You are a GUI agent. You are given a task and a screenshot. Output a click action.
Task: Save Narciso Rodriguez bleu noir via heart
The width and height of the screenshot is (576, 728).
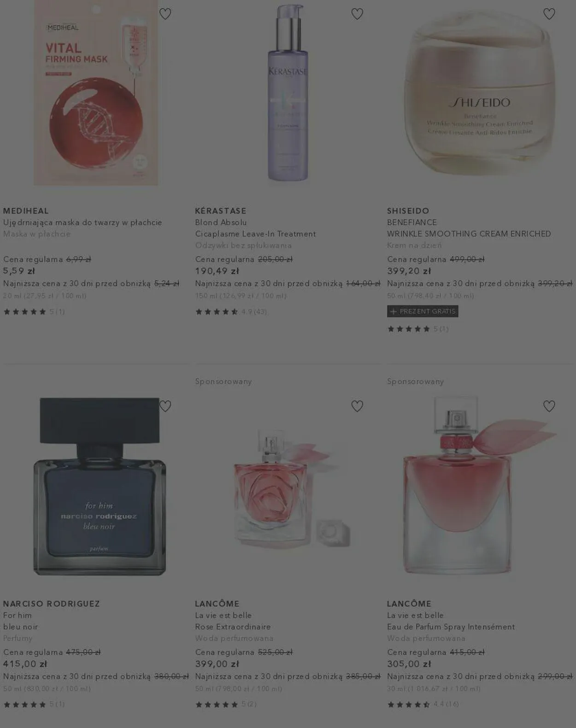pyautogui.click(x=165, y=406)
